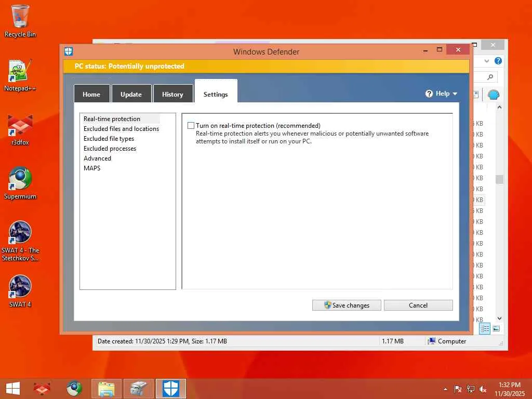This screenshot has width=532, height=399.
Task: Select the Supermium desktop shortcut
Action: coord(20,183)
